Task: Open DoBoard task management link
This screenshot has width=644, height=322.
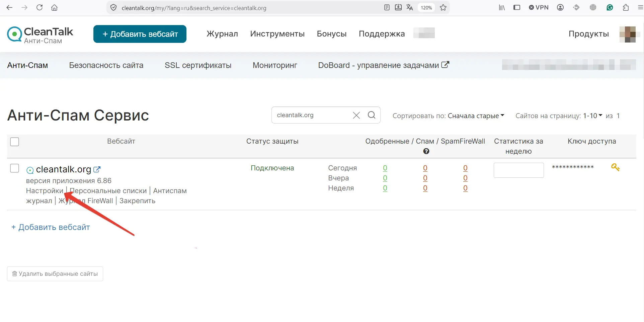Action: point(384,65)
